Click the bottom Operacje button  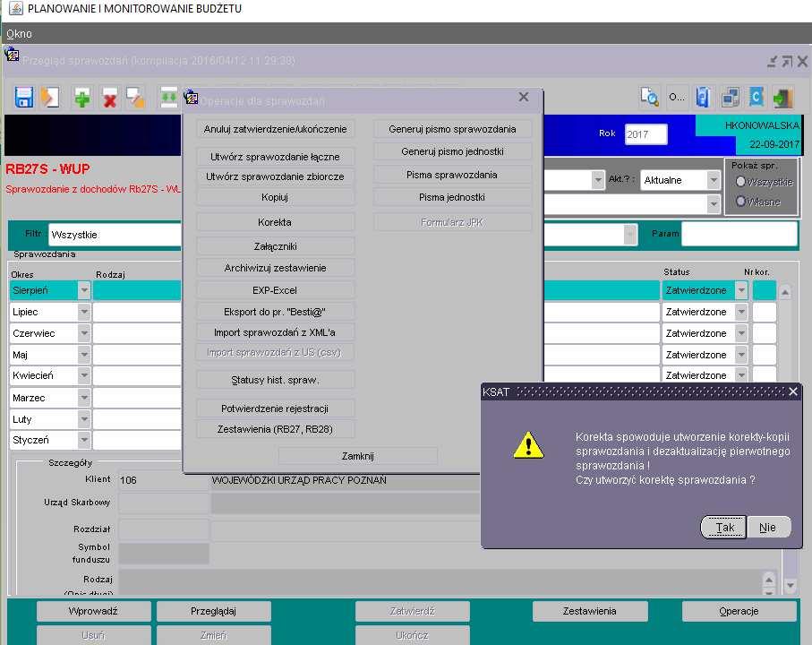click(739, 611)
